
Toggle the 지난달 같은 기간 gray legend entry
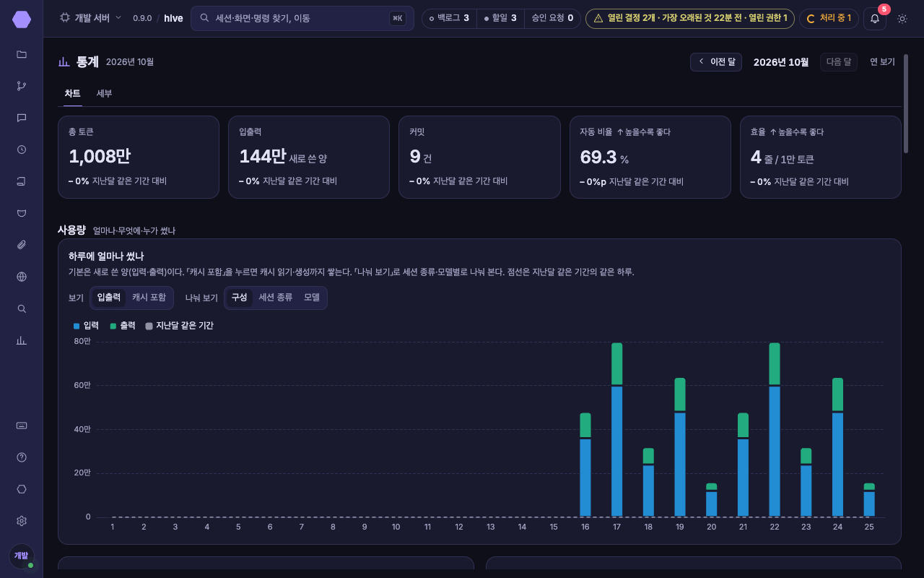180,326
